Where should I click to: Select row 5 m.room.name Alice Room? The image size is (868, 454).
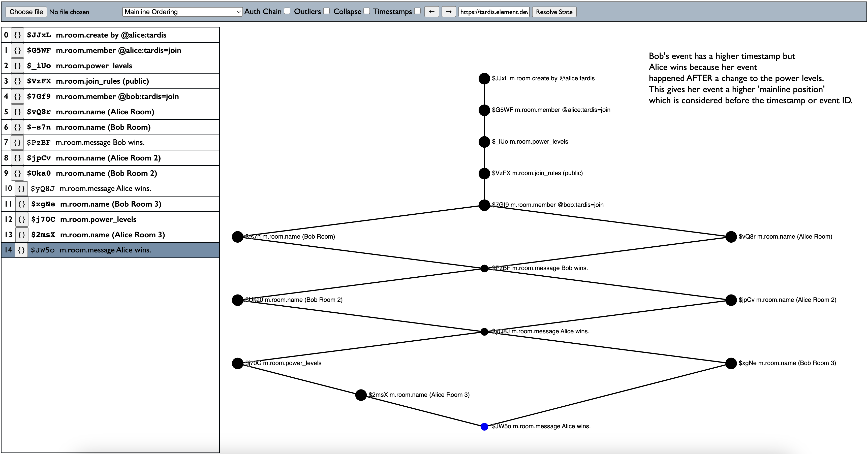coord(105,112)
